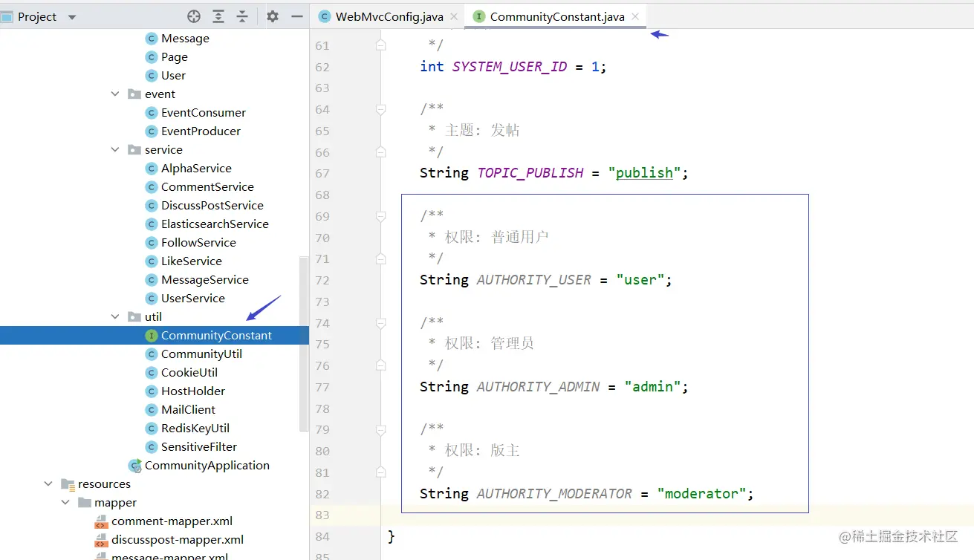The height and width of the screenshot is (560, 974).
Task: Collapse the event folder
Action: tap(115, 94)
